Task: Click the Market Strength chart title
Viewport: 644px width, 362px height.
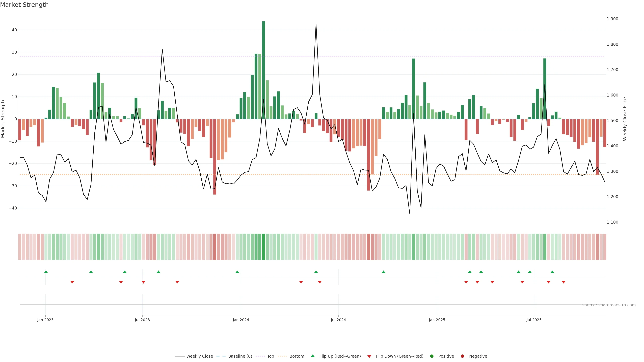Action: [24, 5]
